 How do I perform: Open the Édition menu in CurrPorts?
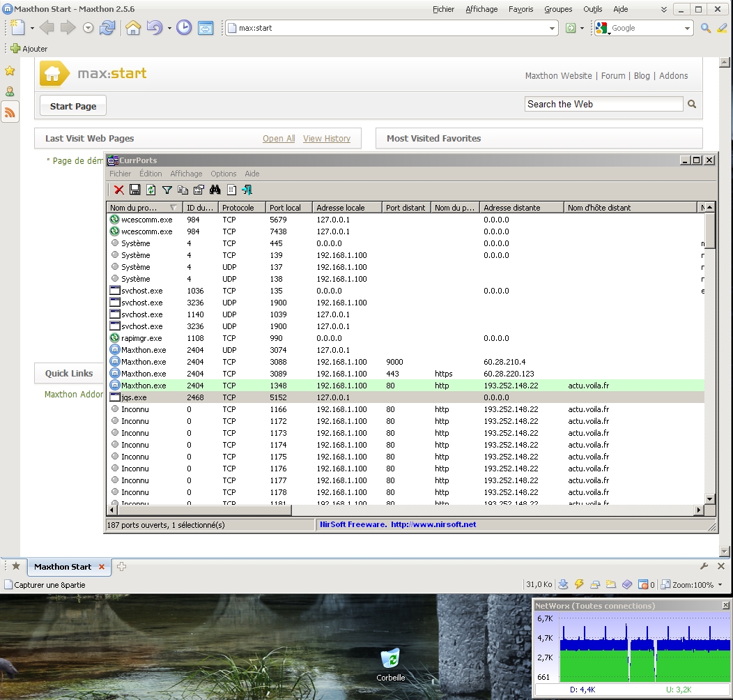(151, 174)
